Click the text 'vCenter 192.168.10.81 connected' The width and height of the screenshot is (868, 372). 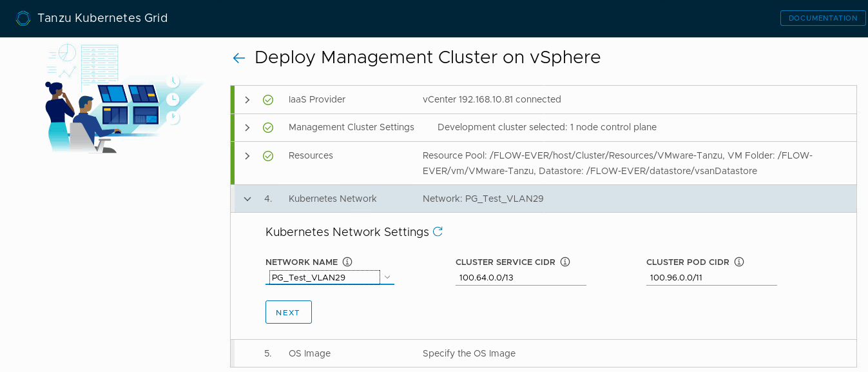pos(492,99)
